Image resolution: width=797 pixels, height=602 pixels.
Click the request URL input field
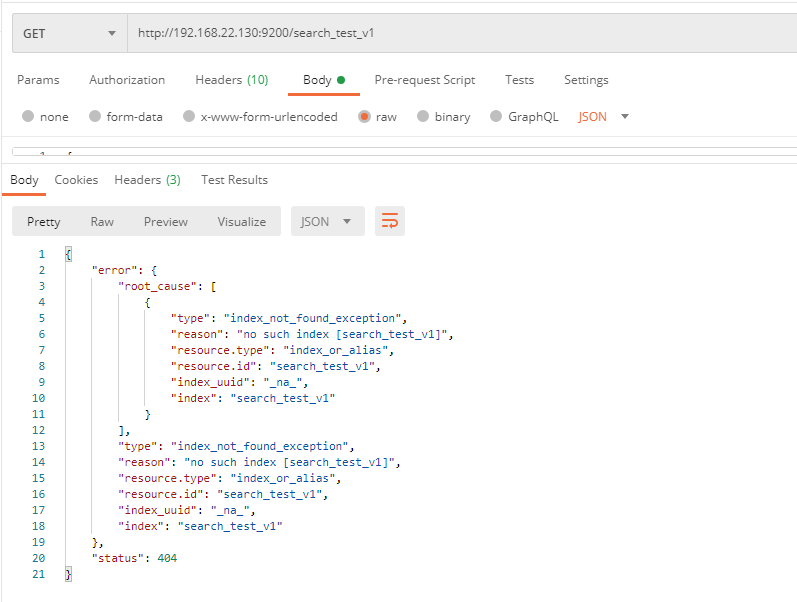pos(462,34)
